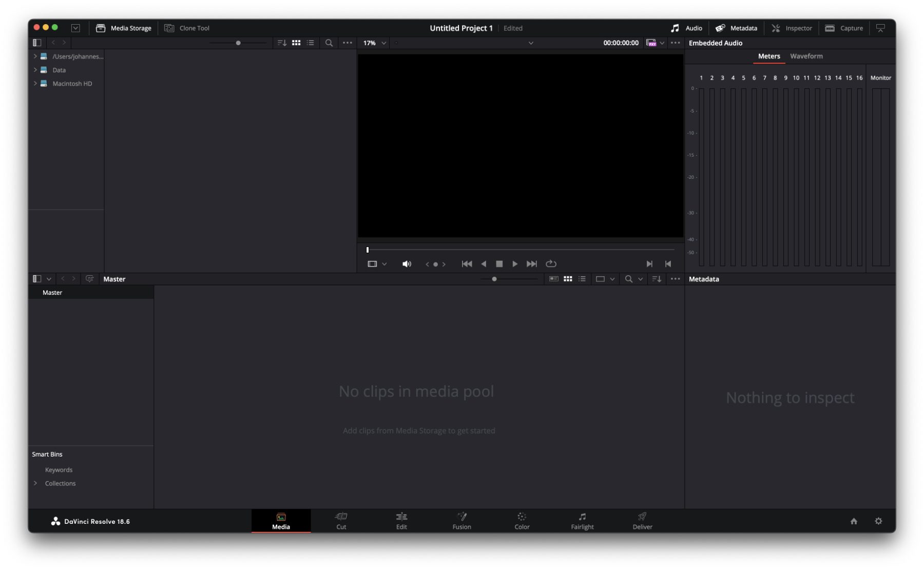Switch media pool to list view

click(x=582, y=279)
